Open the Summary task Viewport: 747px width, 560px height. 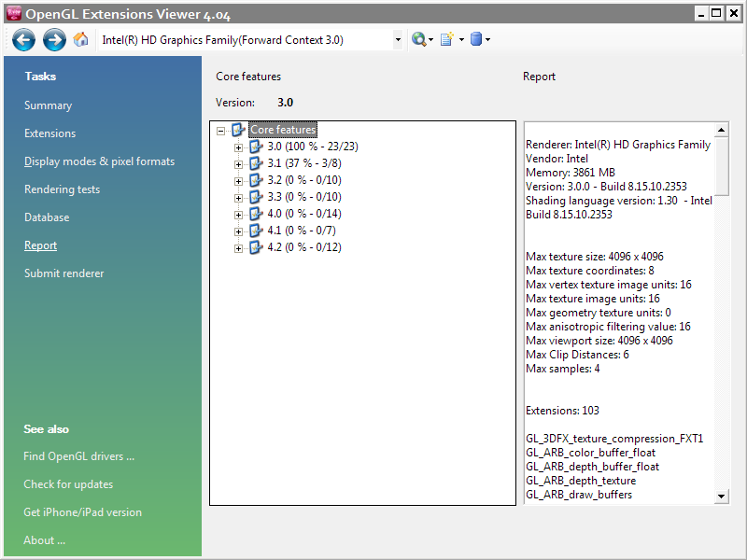pos(49,105)
